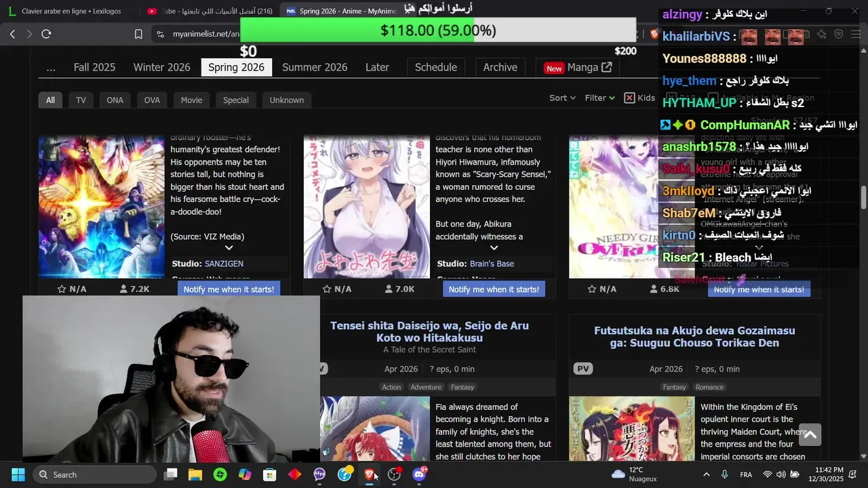Open Copilot from the taskbar

coord(245,474)
